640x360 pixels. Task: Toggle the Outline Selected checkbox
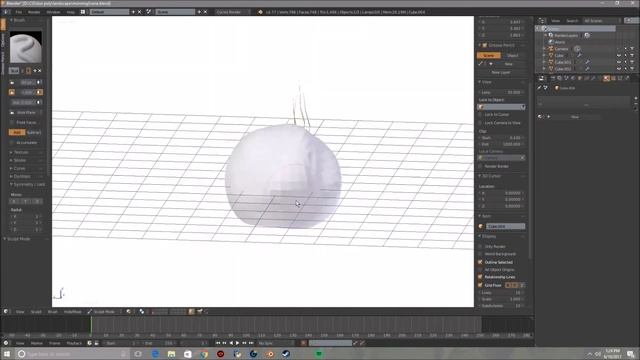[480, 262]
